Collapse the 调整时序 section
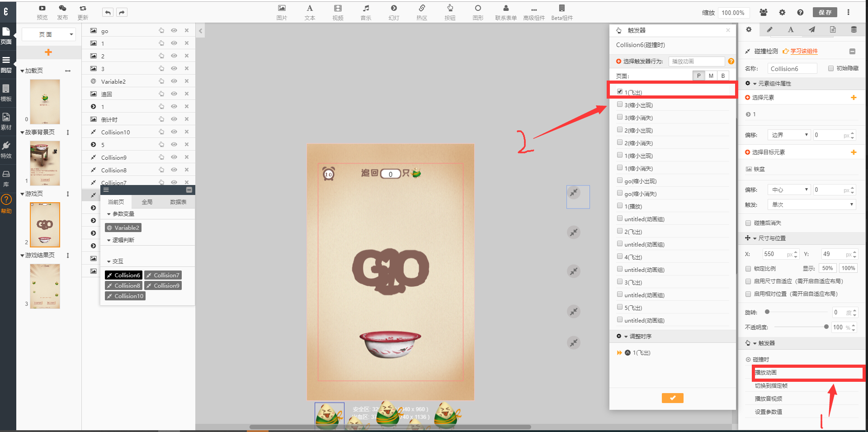The image size is (868, 432). [x=626, y=337]
